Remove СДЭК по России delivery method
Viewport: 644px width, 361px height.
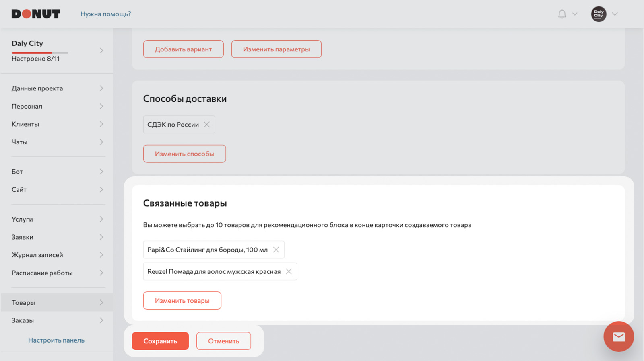tap(206, 125)
